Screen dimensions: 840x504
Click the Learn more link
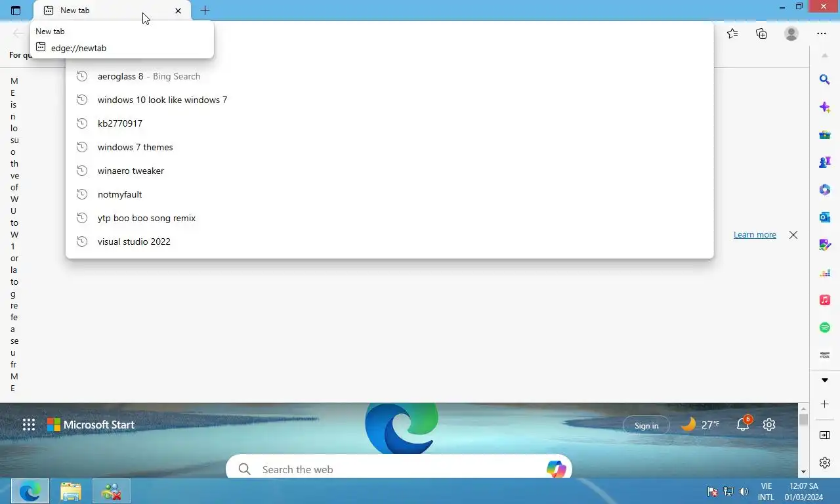(755, 235)
